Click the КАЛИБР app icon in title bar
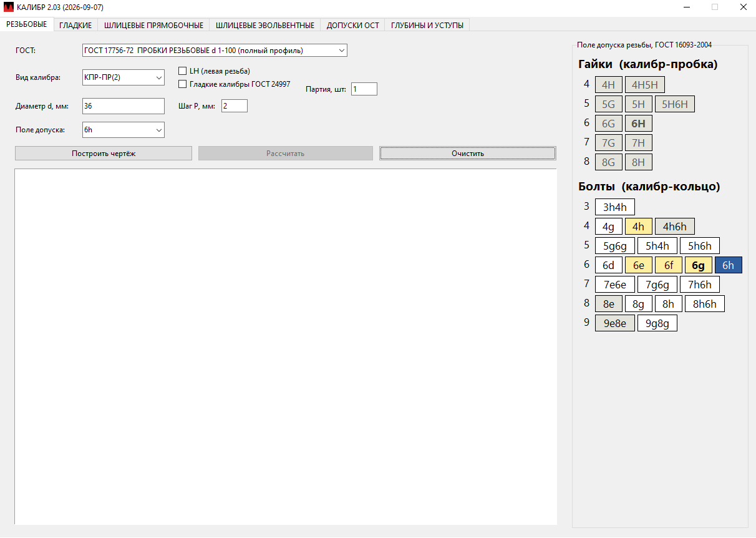Viewport: 756px width, 538px height. coord(9,7)
